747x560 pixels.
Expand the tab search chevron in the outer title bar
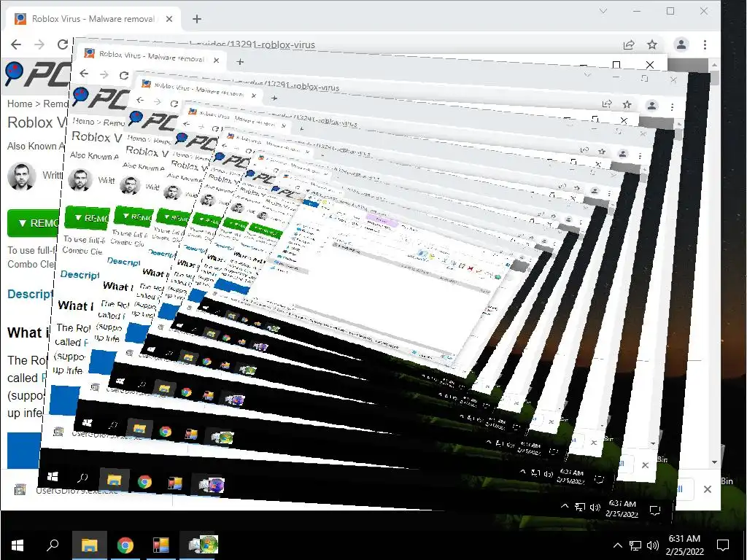pyautogui.click(x=603, y=11)
